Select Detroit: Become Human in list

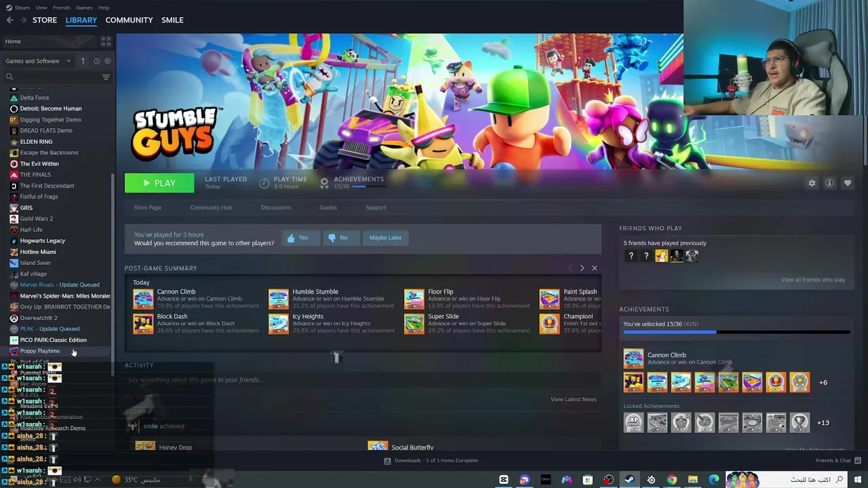[51, 108]
